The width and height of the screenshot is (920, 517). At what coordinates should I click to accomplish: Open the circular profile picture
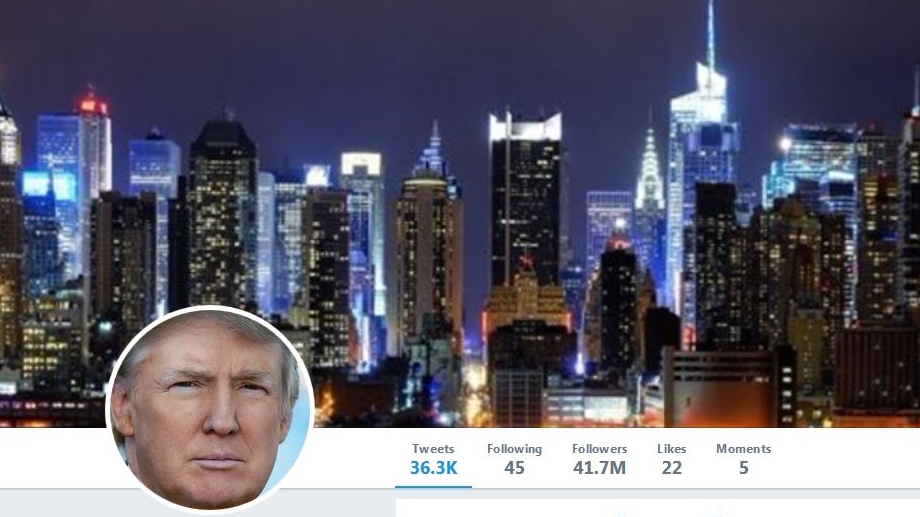209,410
